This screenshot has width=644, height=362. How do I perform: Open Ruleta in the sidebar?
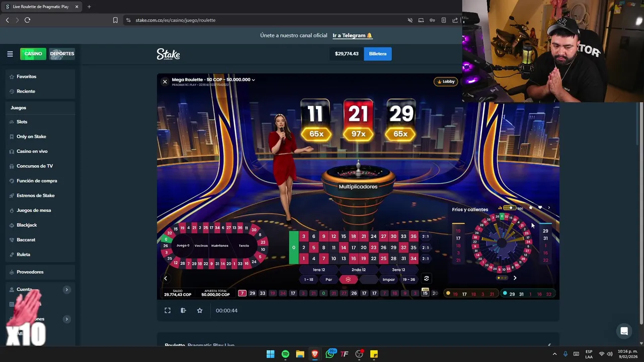coord(40,254)
